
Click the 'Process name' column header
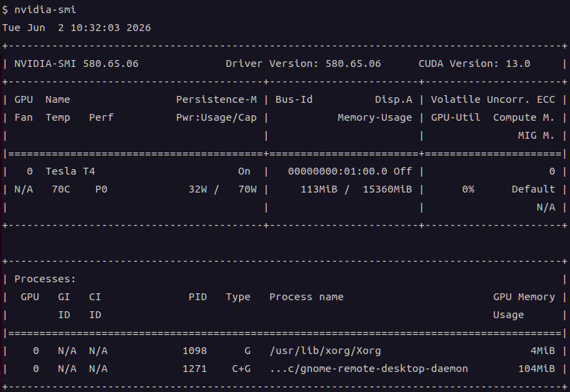307,297
